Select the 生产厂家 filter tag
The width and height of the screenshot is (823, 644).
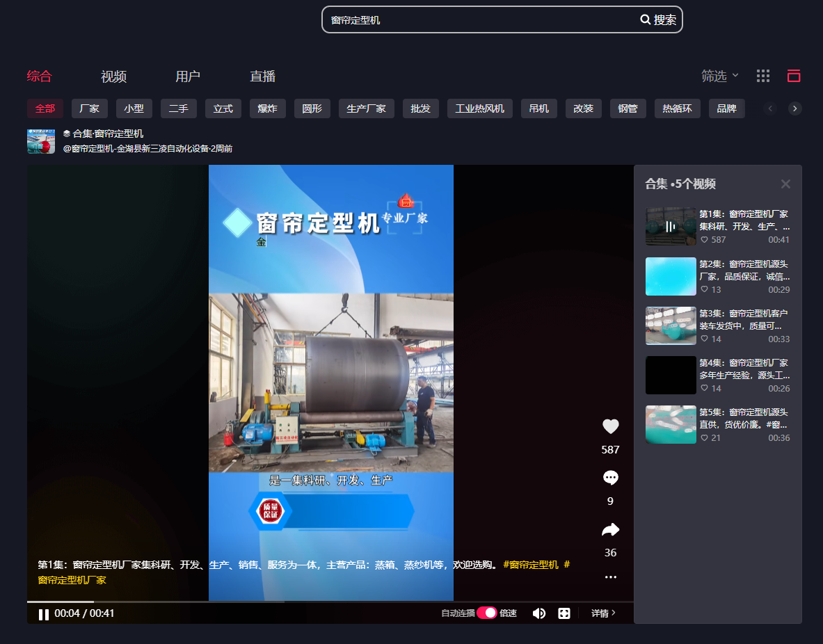point(366,108)
